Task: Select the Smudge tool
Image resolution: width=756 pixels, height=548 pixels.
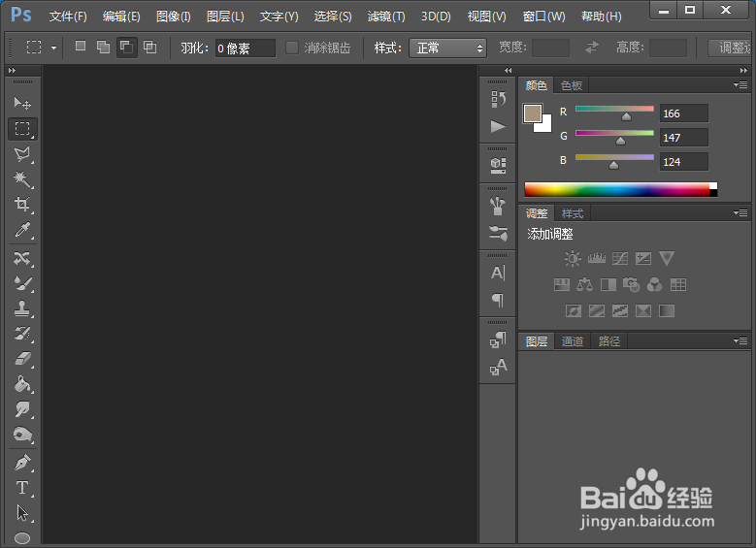Action: (22, 409)
